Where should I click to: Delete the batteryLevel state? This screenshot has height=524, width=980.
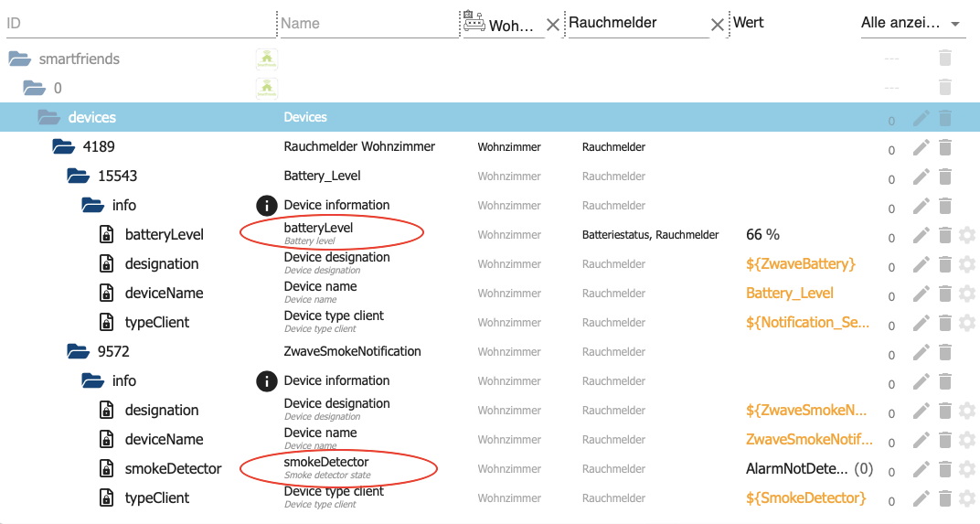coord(945,235)
